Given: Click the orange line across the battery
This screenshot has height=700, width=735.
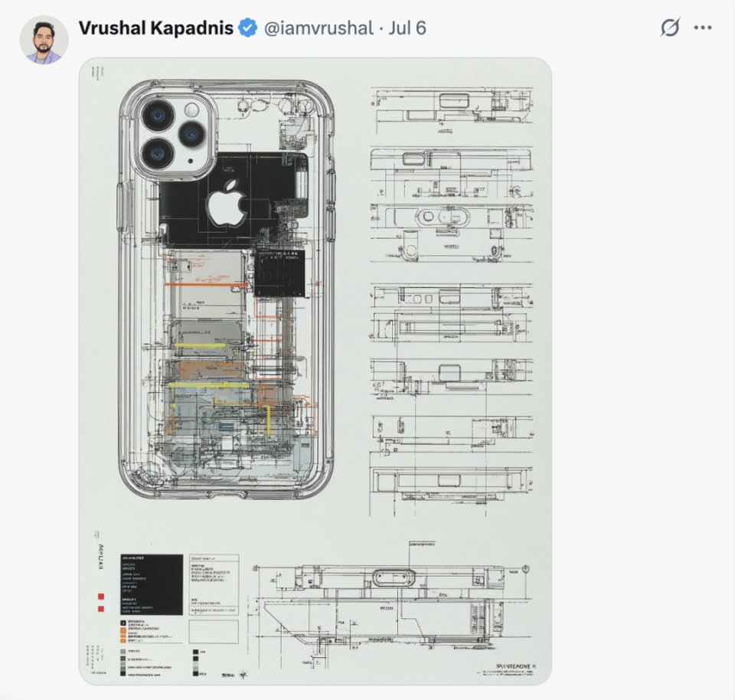Looking at the screenshot, I should pos(206,284).
